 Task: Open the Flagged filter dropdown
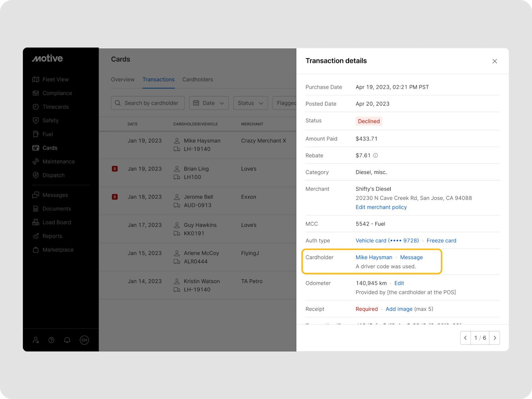pos(285,103)
